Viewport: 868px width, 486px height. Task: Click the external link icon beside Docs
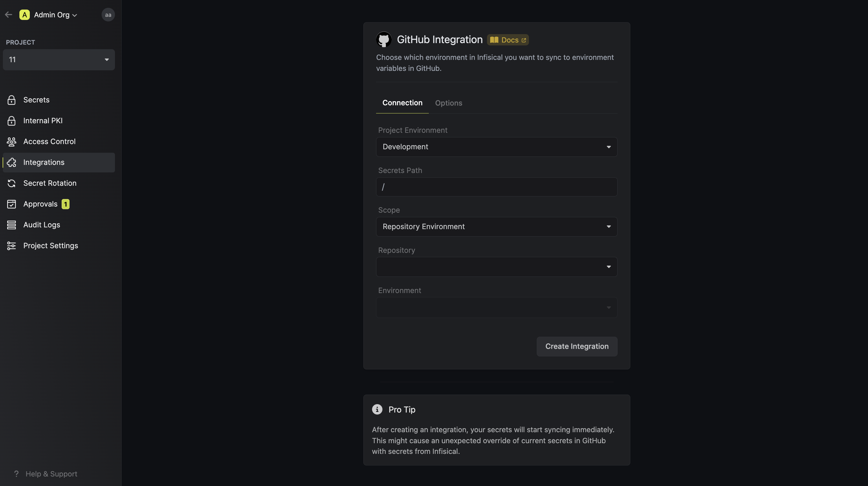tap(524, 41)
